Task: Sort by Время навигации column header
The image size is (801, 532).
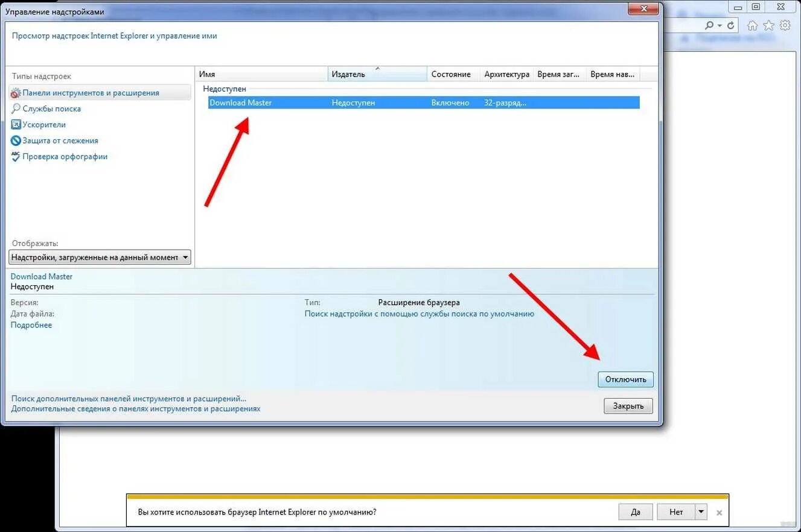Action: [x=613, y=74]
